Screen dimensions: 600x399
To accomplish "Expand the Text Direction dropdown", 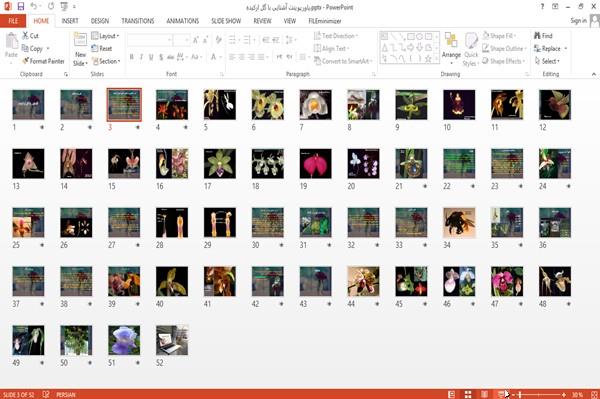I will (336, 36).
